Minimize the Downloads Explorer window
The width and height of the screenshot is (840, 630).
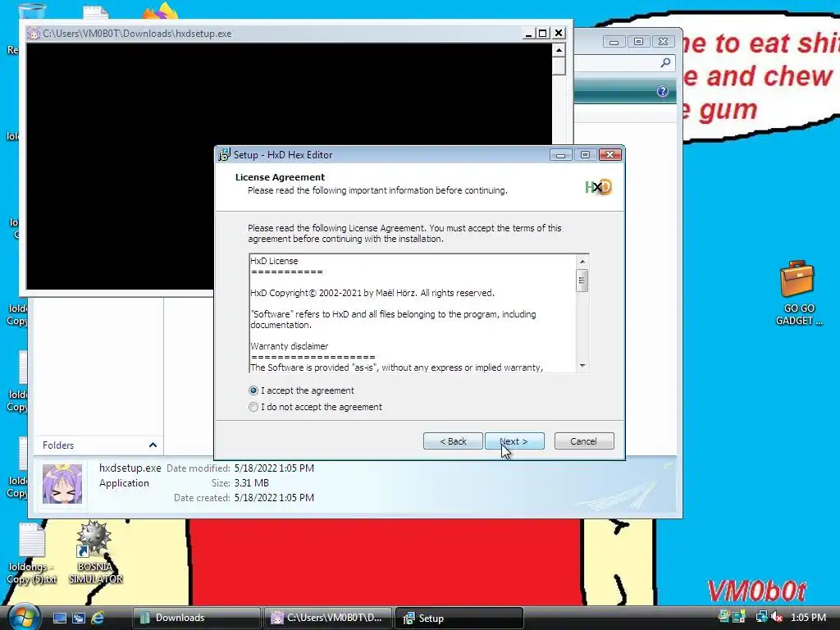tap(614, 42)
